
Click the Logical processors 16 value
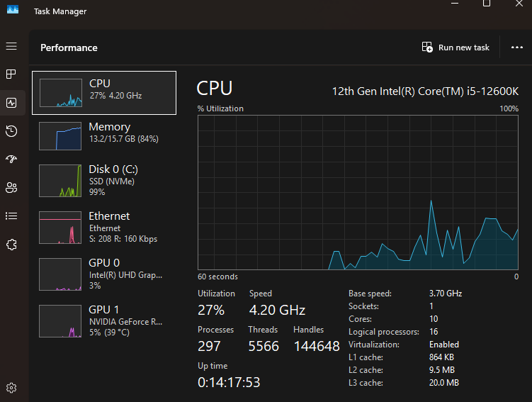point(434,332)
